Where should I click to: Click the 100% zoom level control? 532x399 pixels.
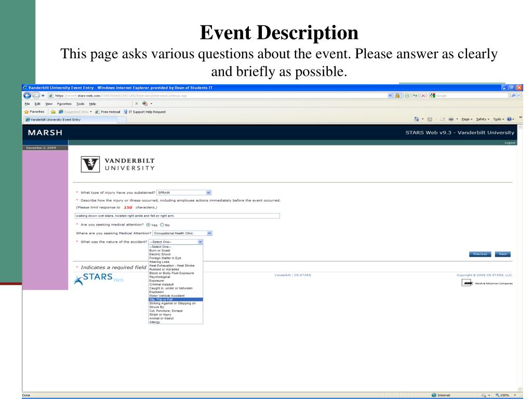point(505,395)
